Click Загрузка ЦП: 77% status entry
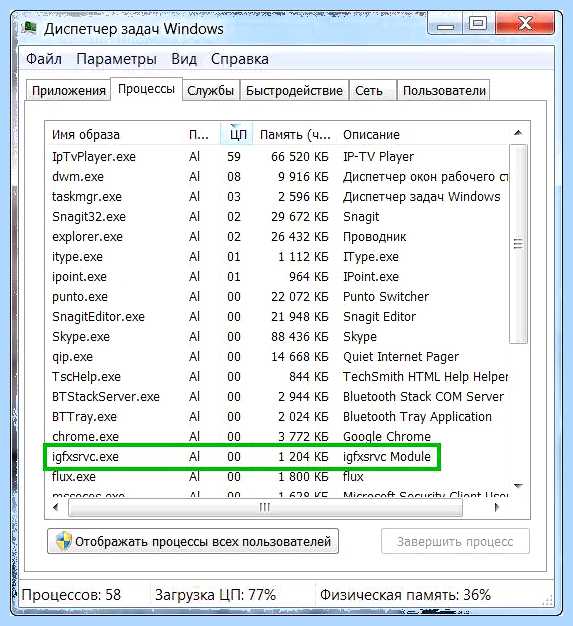 click(215, 595)
